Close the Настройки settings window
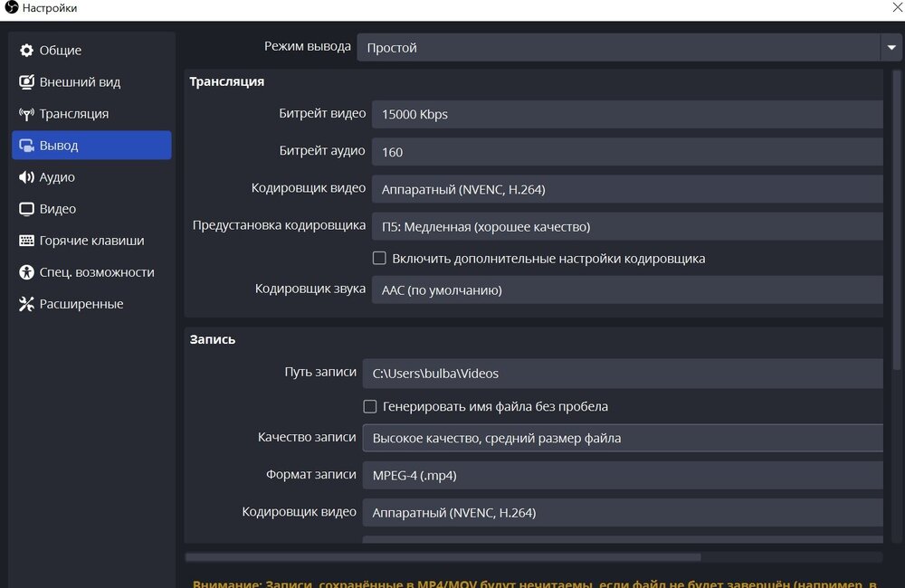Screen dimensions: 905x588 [x=895, y=8]
